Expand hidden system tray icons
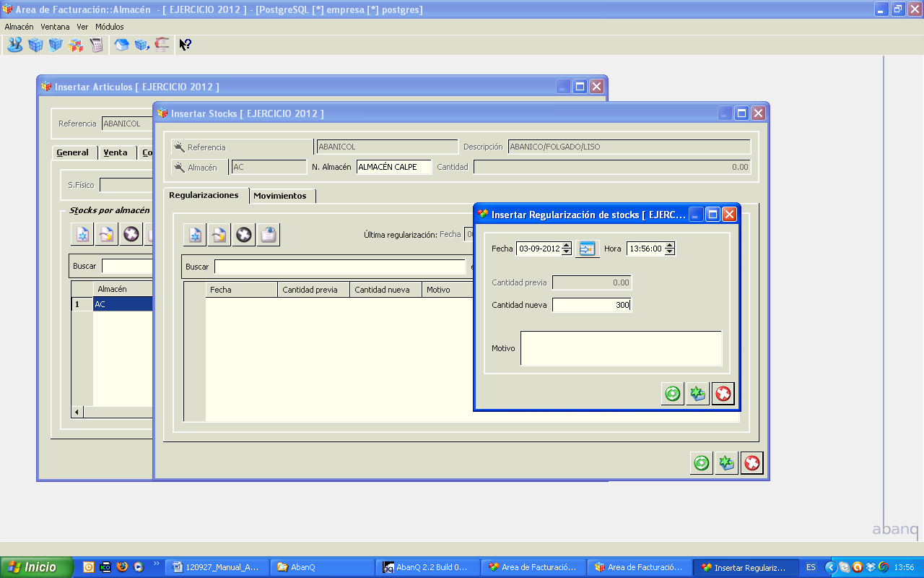 click(830, 567)
